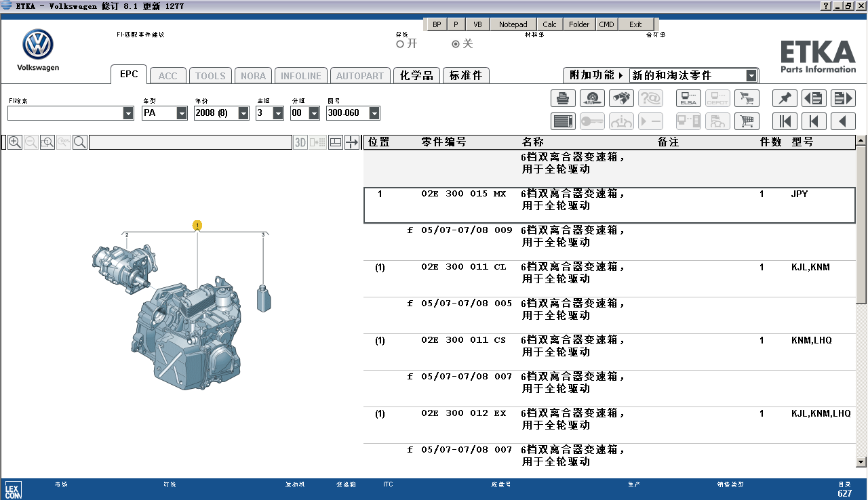This screenshot has height=500, width=868.
Task: Select part row 02E 300 011 CL
Action: 609,278
